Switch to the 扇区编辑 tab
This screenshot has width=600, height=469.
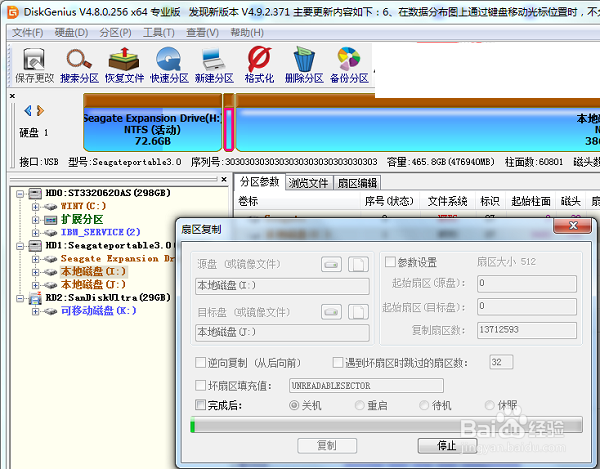[x=357, y=183]
